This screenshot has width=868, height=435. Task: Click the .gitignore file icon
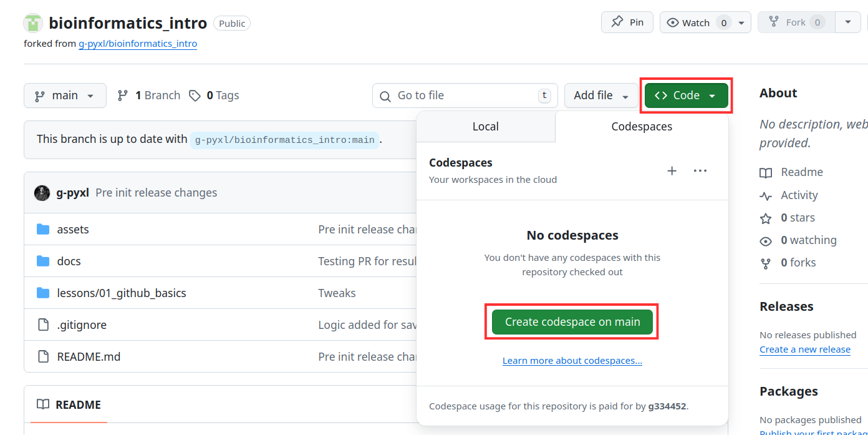43,325
